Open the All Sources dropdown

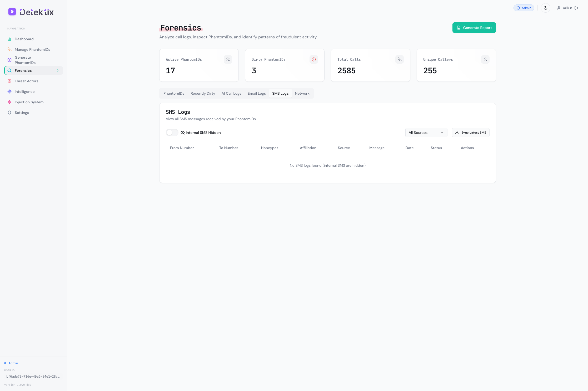coord(426,133)
